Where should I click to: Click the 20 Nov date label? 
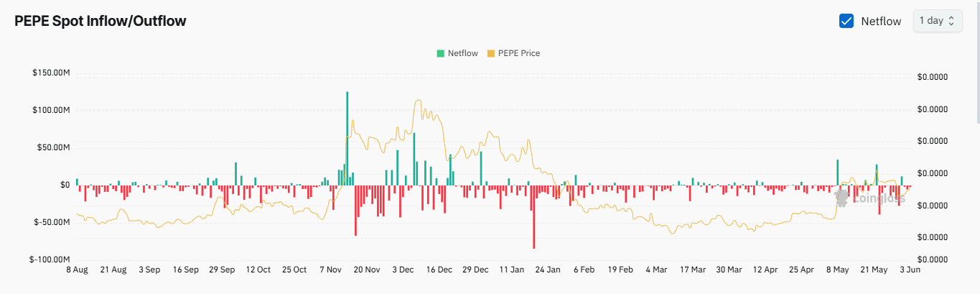[367, 270]
